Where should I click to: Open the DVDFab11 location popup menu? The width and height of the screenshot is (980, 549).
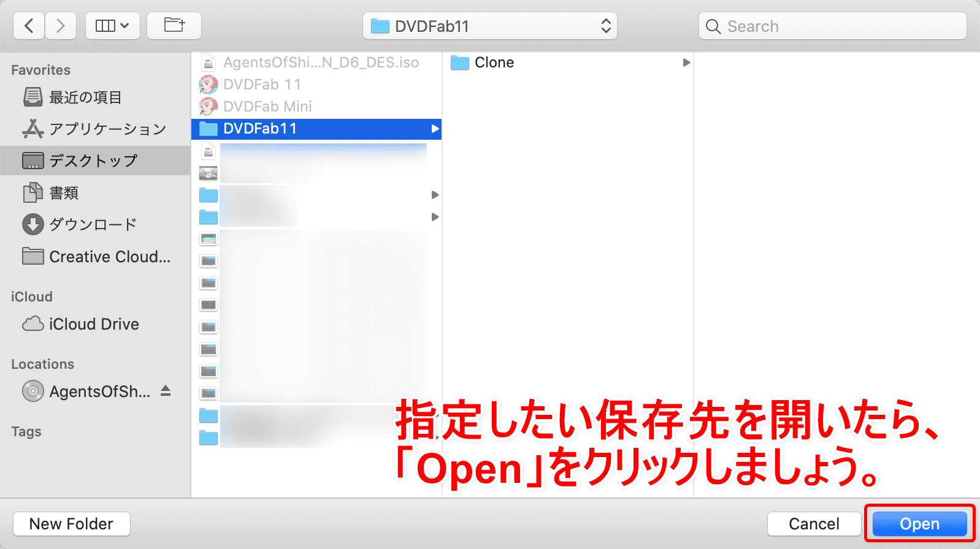tap(490, 26)
